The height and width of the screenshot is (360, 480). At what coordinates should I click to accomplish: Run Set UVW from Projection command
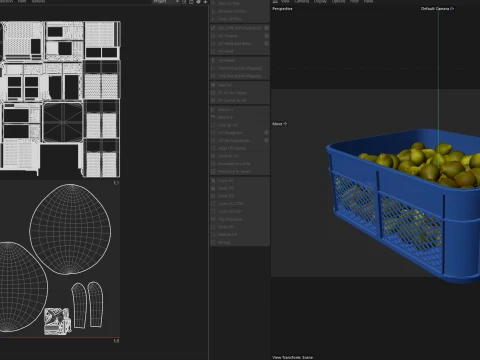tap(236, 28)
